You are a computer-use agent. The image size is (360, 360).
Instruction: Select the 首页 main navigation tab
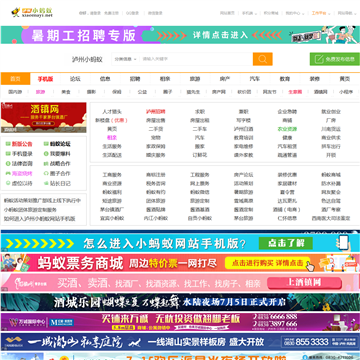tap(15, 79)
